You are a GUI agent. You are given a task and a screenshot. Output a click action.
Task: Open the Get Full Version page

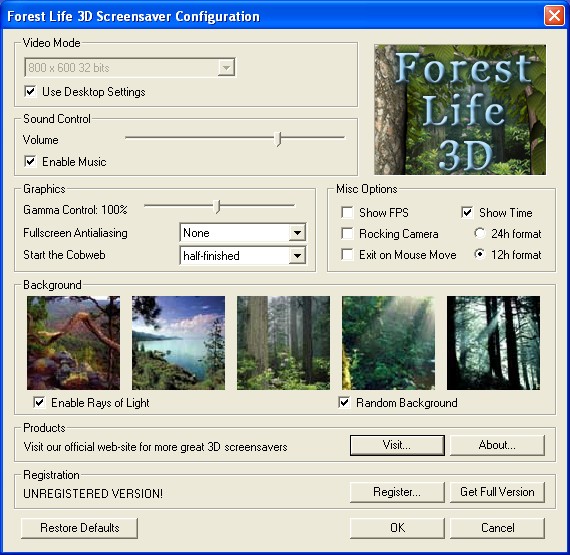[497, 492]
